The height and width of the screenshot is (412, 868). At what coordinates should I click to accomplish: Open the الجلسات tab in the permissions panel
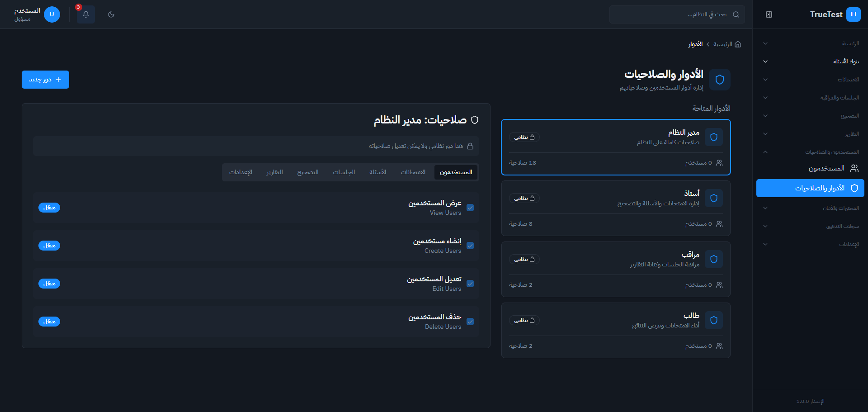pos(344,172)
